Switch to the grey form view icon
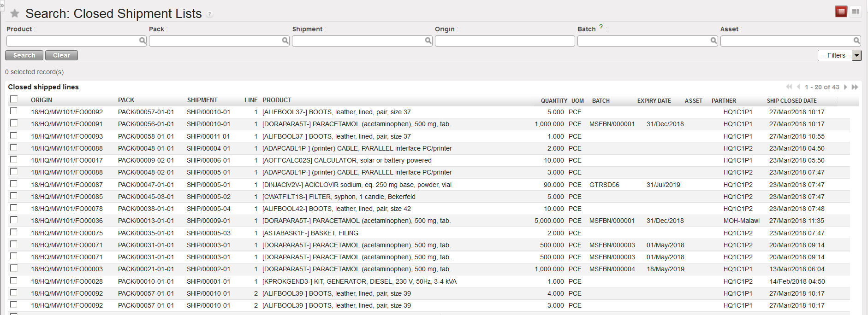The width and height of the screenshot is (868, 315). 856,12
